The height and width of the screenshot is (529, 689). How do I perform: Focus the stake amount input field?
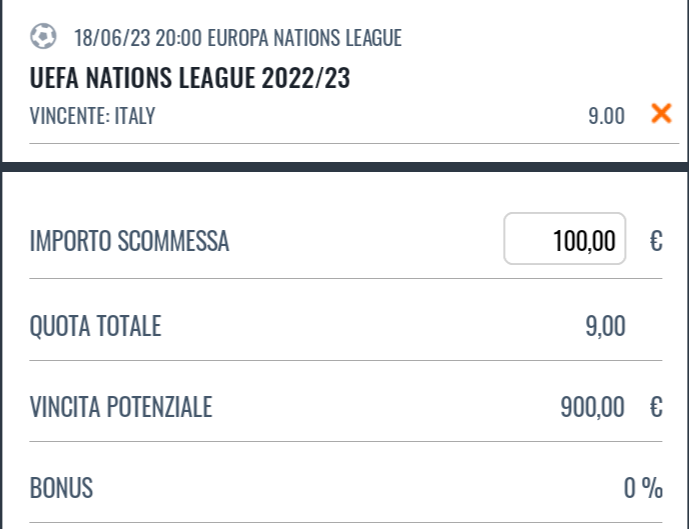click(x=565, y=239)
